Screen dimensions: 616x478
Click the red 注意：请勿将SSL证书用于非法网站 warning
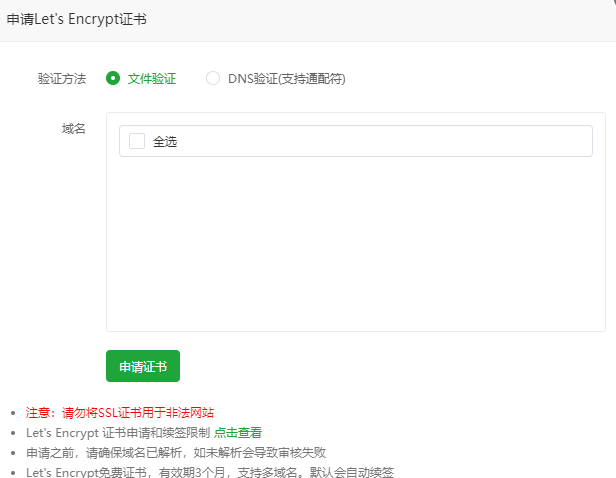(120, 412)
